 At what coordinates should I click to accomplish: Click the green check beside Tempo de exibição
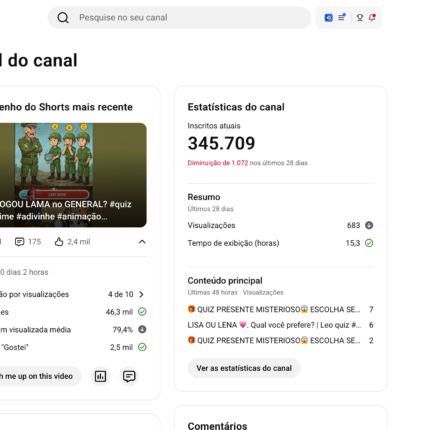369,243
